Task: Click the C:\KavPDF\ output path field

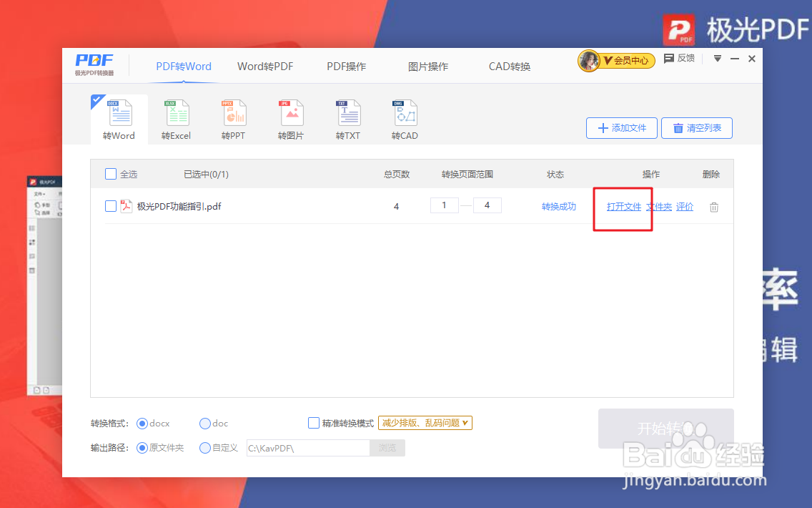Action: (308, 448)
